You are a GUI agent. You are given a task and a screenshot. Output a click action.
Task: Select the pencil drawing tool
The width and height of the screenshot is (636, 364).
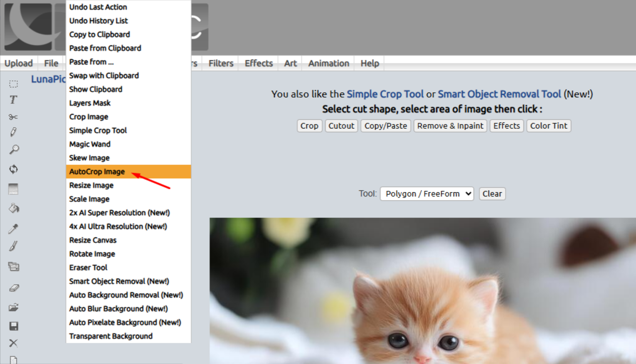[13, 132]
